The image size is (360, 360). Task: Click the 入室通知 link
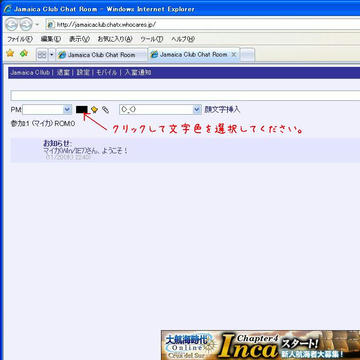coord(138,73)
